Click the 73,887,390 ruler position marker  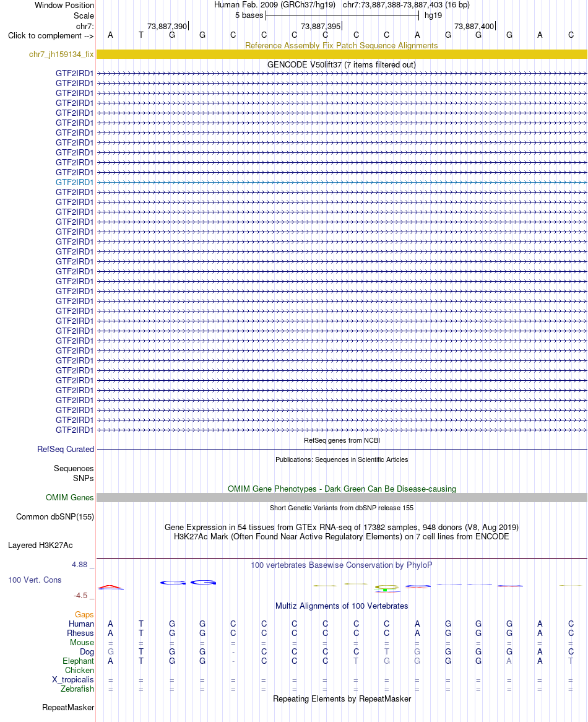[x=168, y=26]
